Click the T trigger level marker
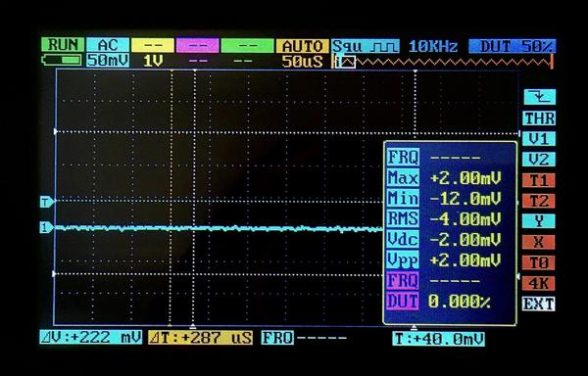Image resolution: width=588 pixels, height=376 pixels. 46,203
